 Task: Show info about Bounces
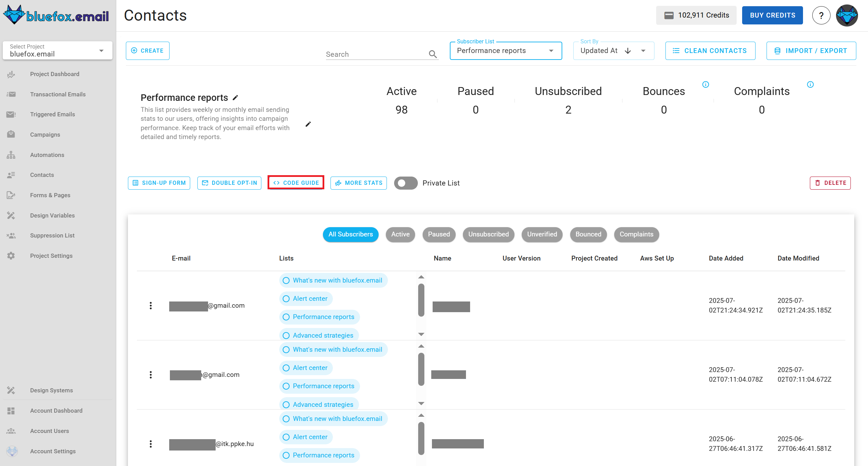(x=706, y=84)
